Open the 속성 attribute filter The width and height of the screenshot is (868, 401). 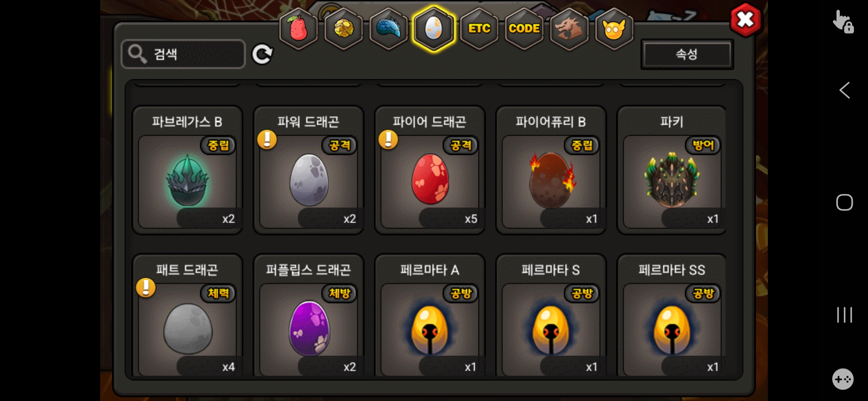coord(687,54)
